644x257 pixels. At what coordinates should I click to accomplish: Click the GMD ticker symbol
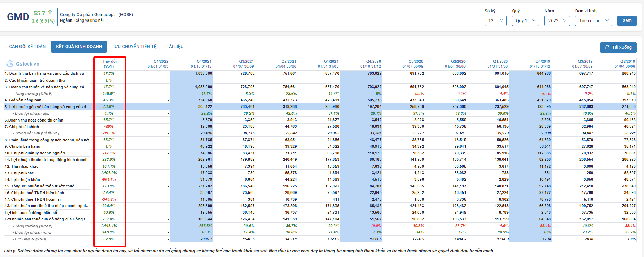coord(18,17)
